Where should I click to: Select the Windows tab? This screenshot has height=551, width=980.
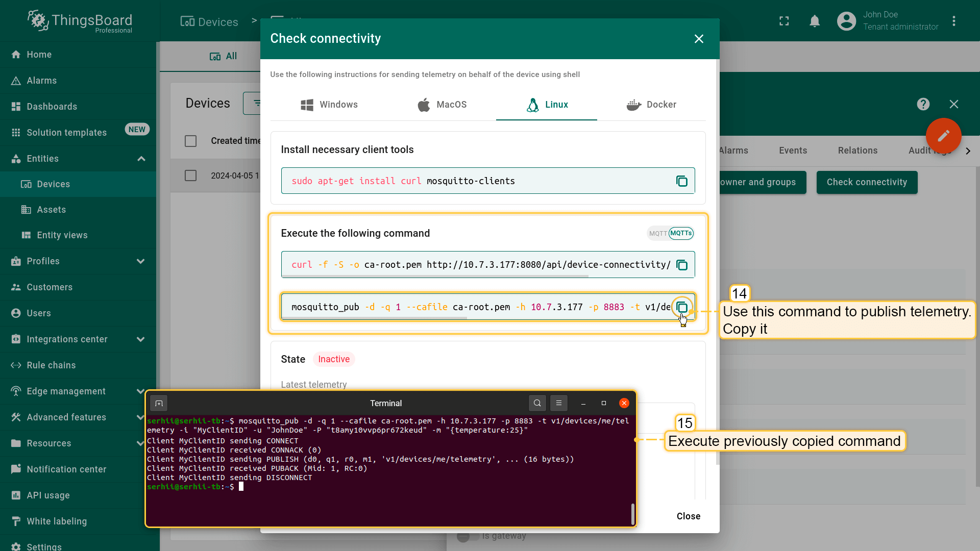point(329,105)
